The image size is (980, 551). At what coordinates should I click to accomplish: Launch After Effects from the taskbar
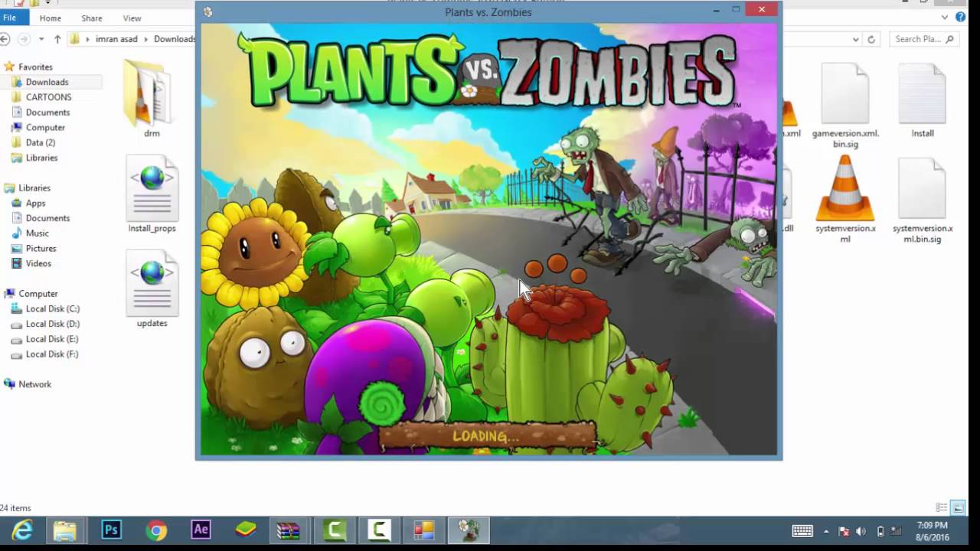201,530
